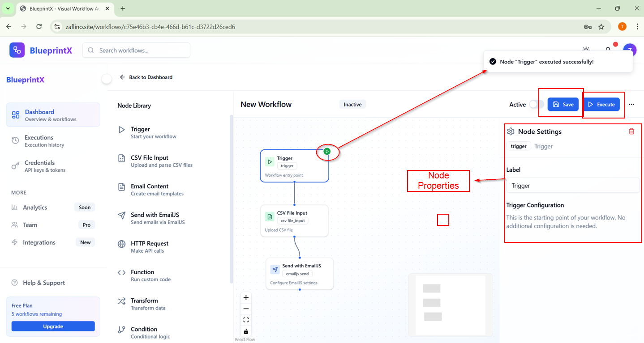Run Trigger node with green play icon
644x343 pixels.
pyautogui.click(x=327, y=152)
